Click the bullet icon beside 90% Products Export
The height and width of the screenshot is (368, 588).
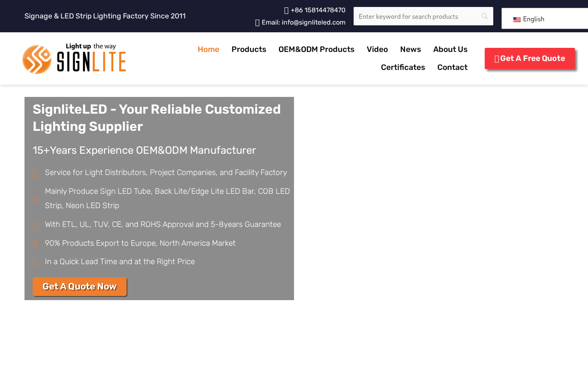click(36, 244)
